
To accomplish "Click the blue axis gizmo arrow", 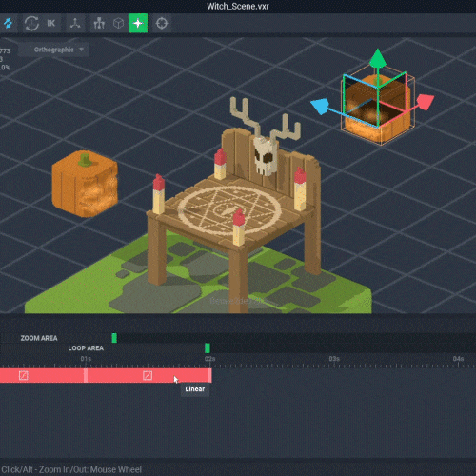I will coord(320,106).
